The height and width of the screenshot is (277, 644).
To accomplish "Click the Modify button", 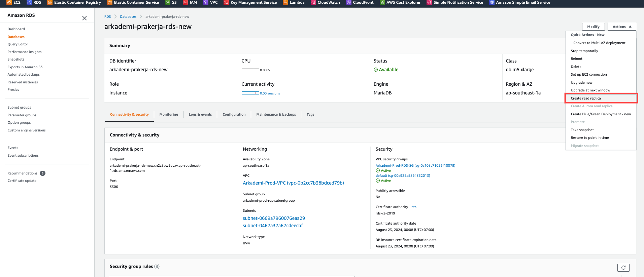I will pyautogui.click(x=593, y=27).
